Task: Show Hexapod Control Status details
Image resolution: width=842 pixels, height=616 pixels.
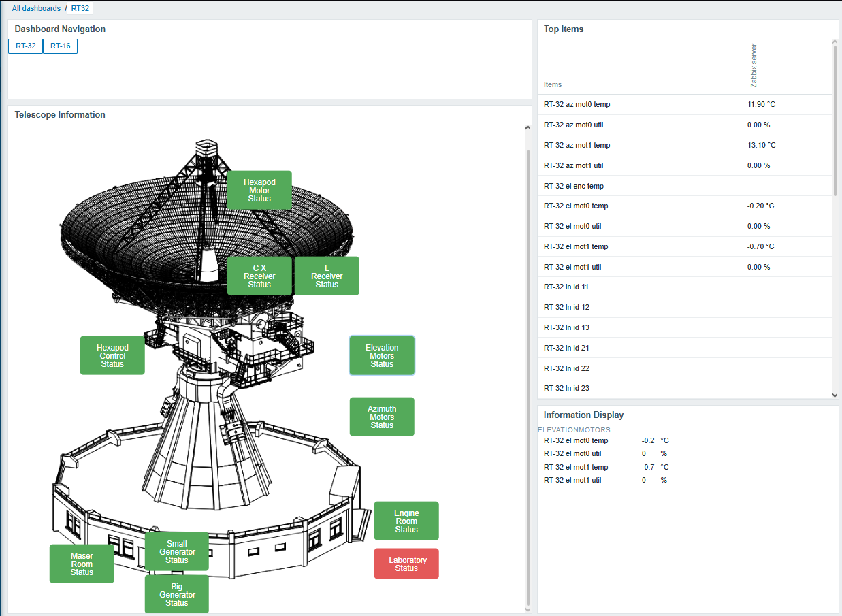Action: coord(112,355)
